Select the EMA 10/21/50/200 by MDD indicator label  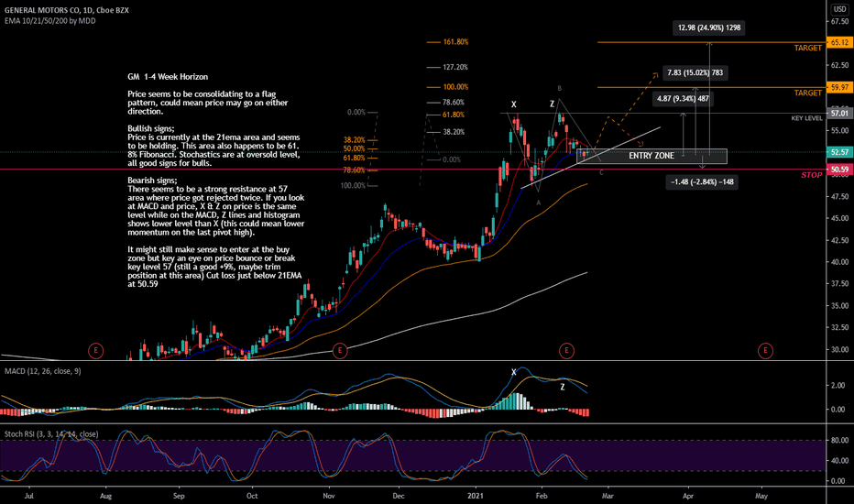[x=50, y=21]
